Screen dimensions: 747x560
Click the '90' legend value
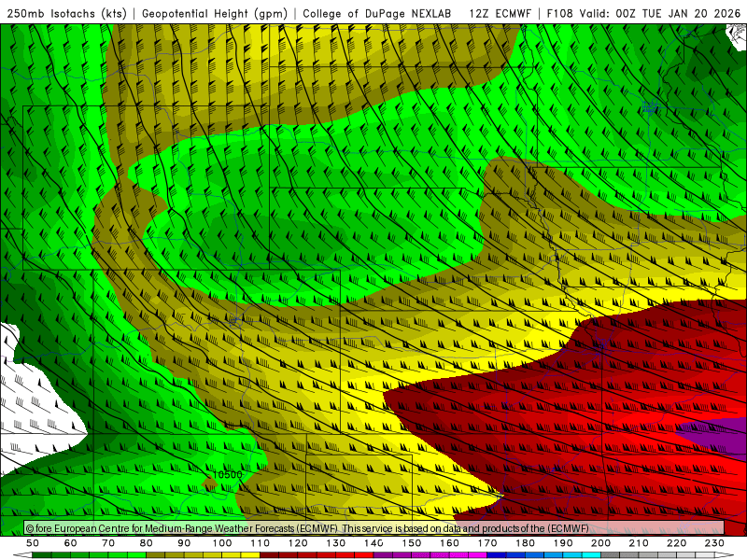(x=184, y=543)
